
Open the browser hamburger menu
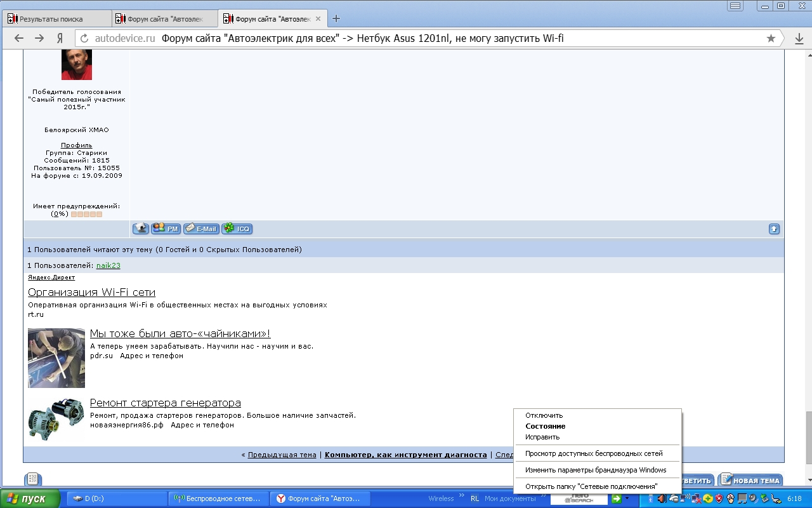click(735, 6)
